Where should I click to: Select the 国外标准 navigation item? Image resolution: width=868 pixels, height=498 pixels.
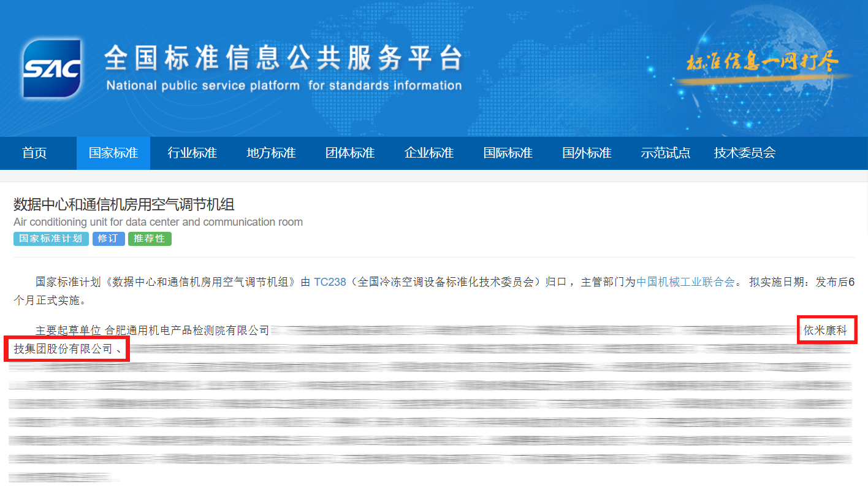[587, 153]
